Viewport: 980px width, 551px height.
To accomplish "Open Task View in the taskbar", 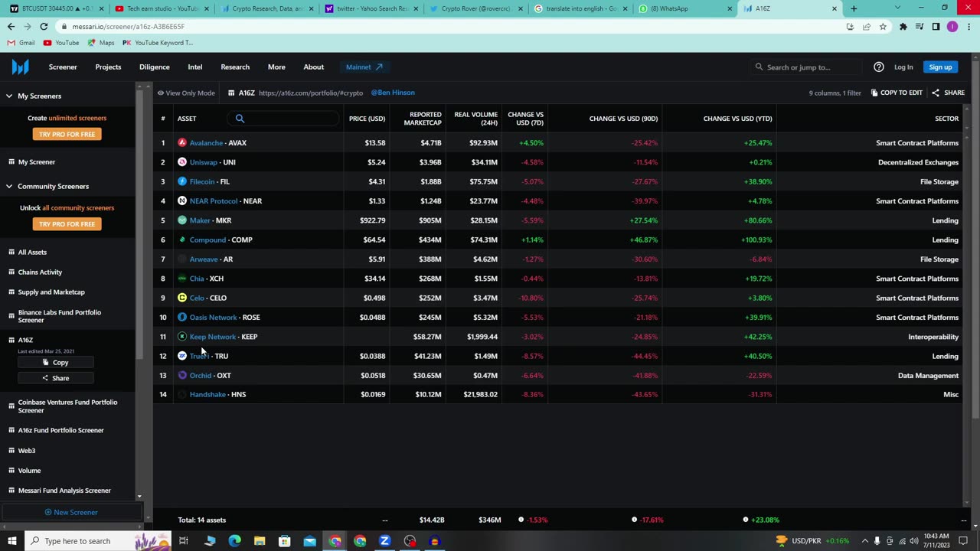I will [x=184, y=541].
